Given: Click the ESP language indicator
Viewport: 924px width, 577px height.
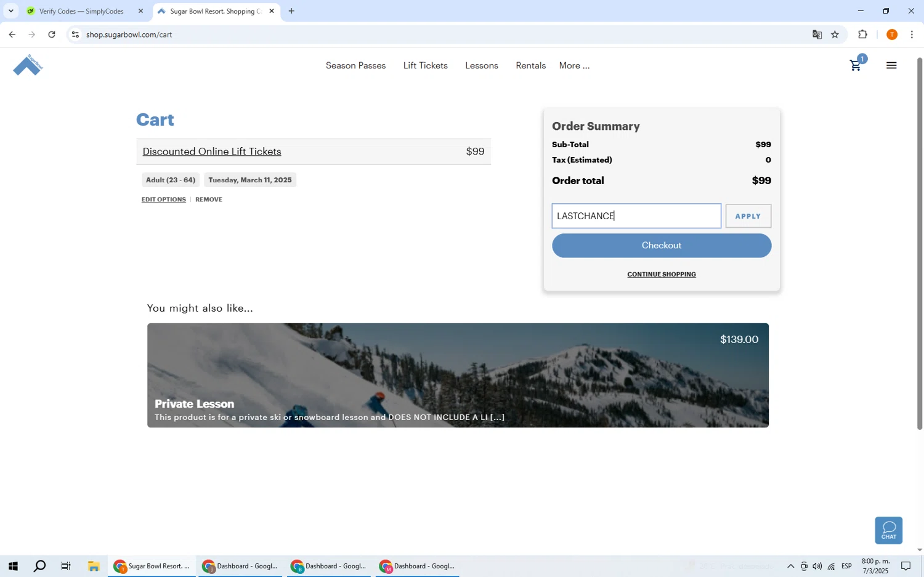Looking at the screenshot, I should 847,566.
